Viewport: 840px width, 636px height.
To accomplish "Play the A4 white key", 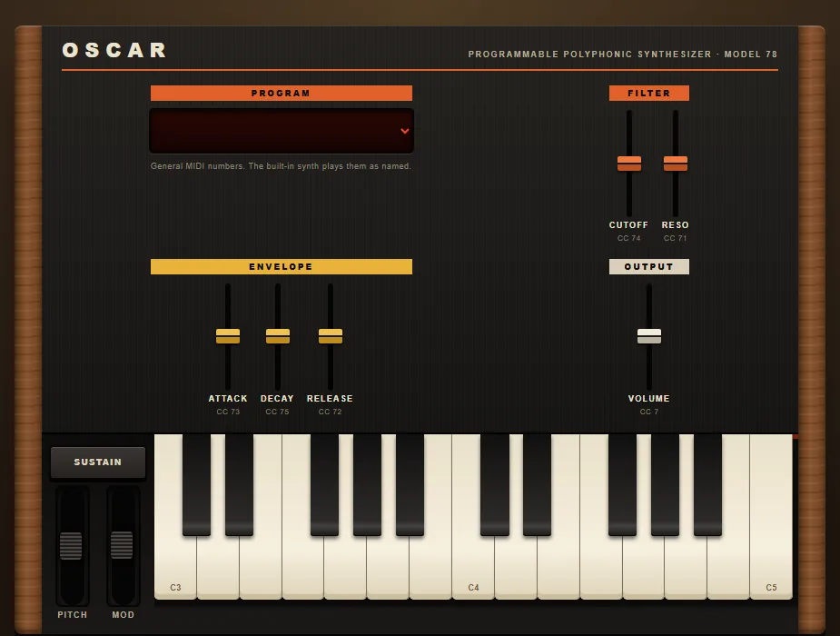I will (686, 568).
